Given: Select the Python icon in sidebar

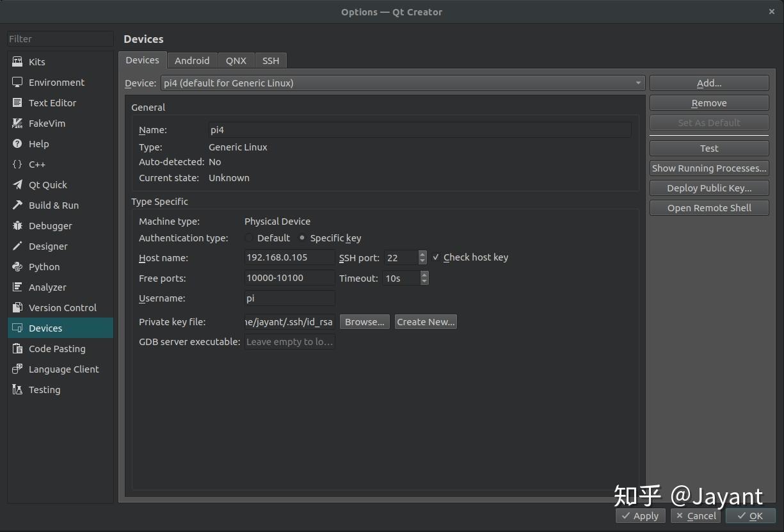Looking at the screenshot, I should (x=17, y=267).
